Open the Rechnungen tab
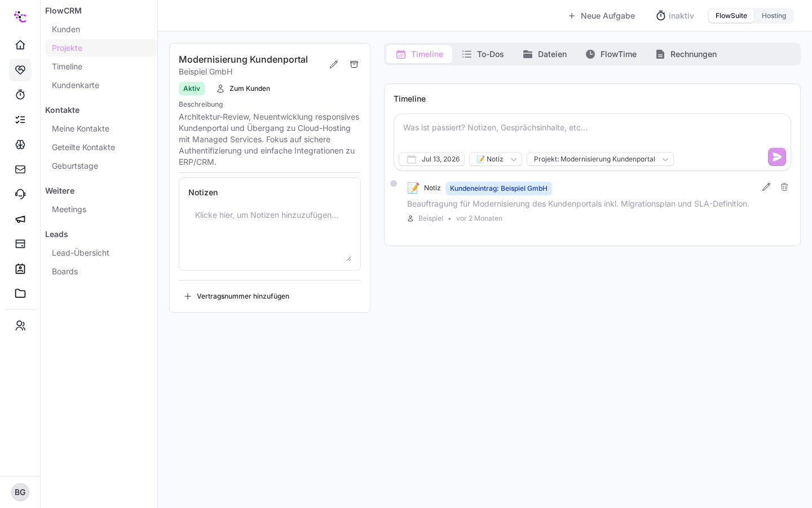 [x=686, y=54]
